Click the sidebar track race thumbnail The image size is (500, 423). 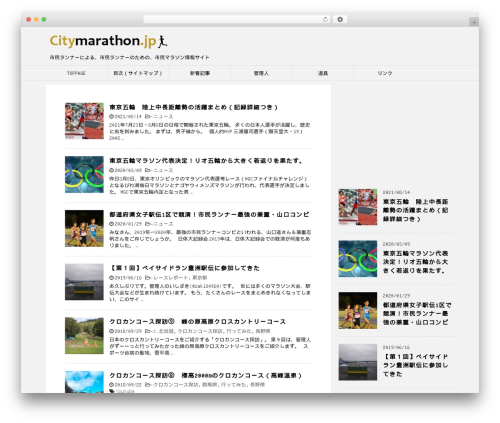tap(358, 207)
